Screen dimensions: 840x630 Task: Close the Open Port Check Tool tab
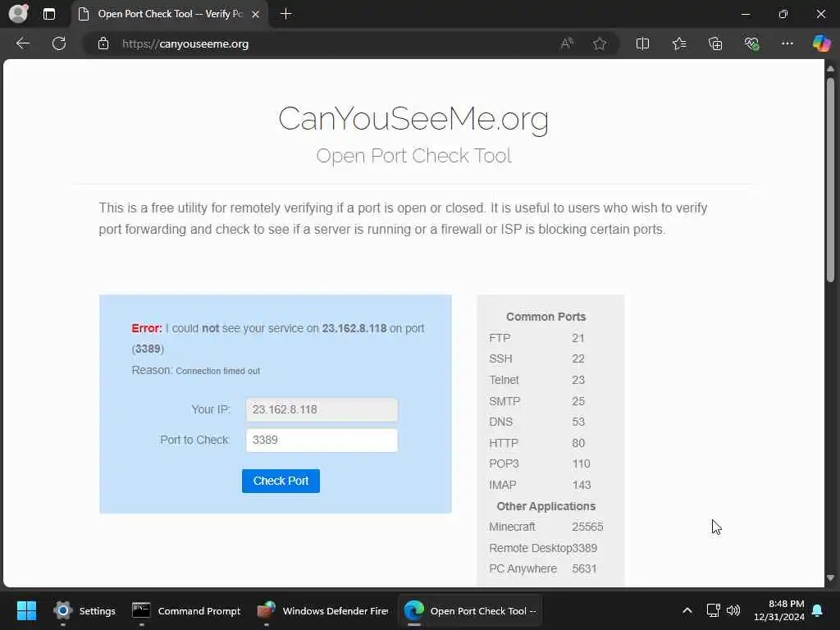click(256, 14)
